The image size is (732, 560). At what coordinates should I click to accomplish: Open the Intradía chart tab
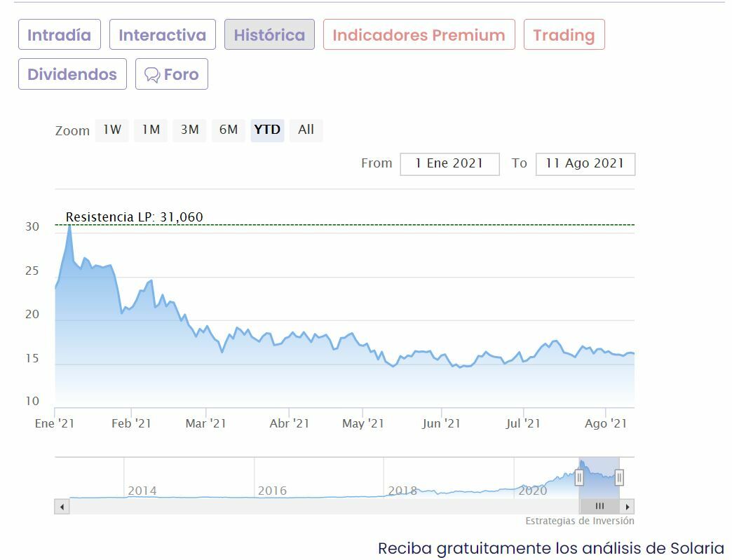tap(60, 35)
